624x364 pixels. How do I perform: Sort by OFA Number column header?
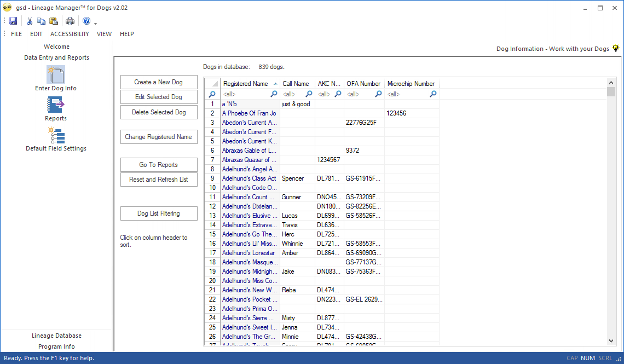click(364, 84)
